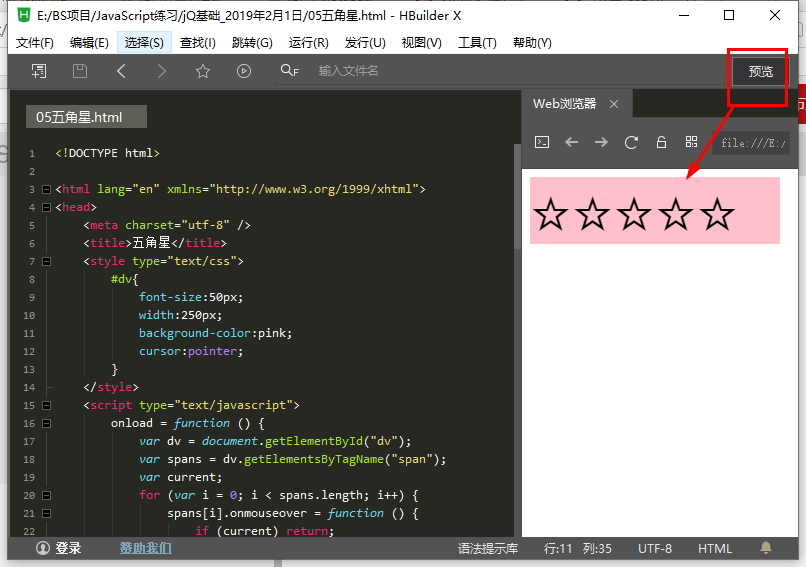Collapse the script block on line 15
Image resolution: width=806 pixels, height=567 pixels.
(x=46, y=405)
